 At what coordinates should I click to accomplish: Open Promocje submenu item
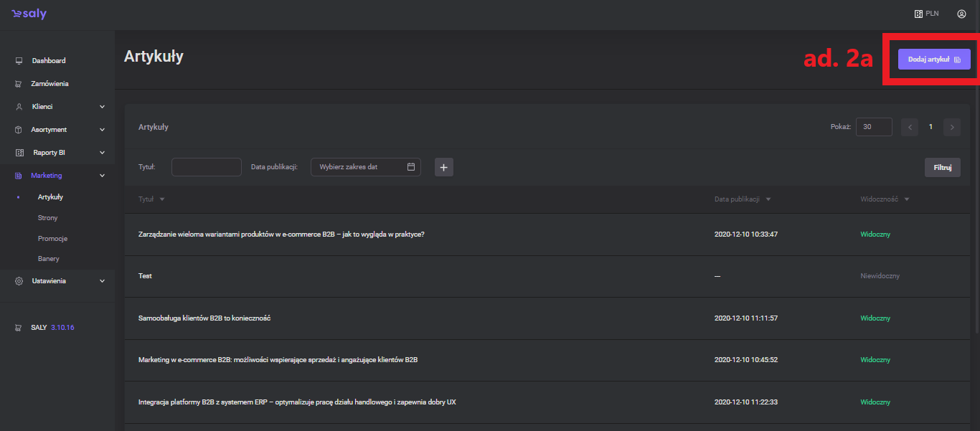point(52,238)
